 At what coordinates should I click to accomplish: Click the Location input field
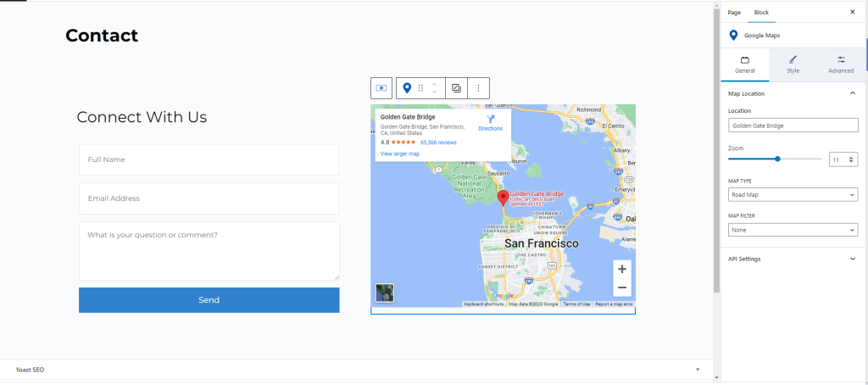(x=793, y=126)
